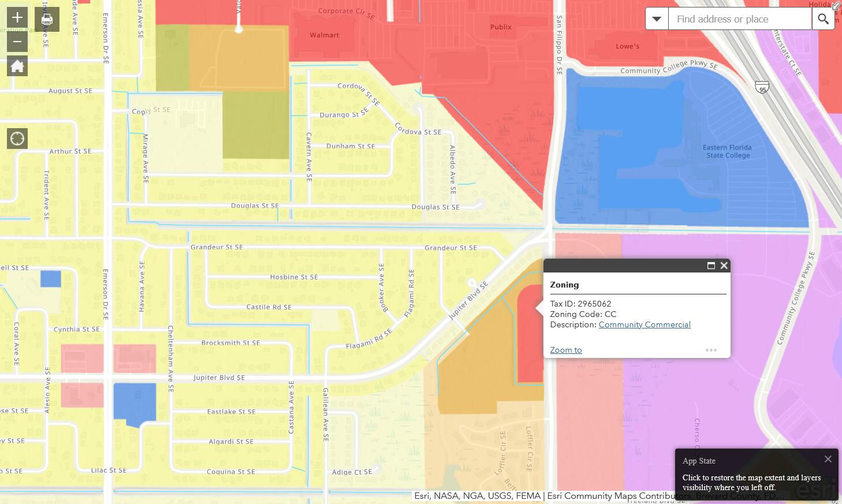Open the popup's three-dot more actions menu

(711, 350)
